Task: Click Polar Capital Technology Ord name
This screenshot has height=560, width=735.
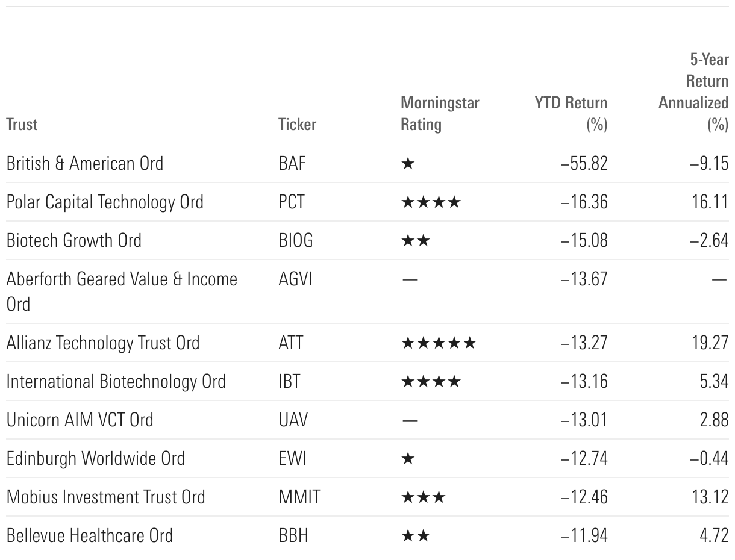Action: tap(105, 202)
